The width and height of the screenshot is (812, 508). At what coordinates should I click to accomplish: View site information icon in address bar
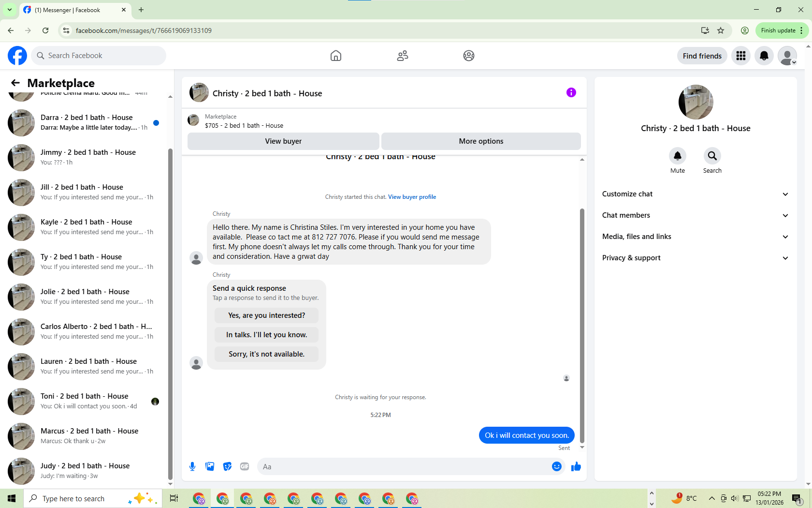click(66, 30)
